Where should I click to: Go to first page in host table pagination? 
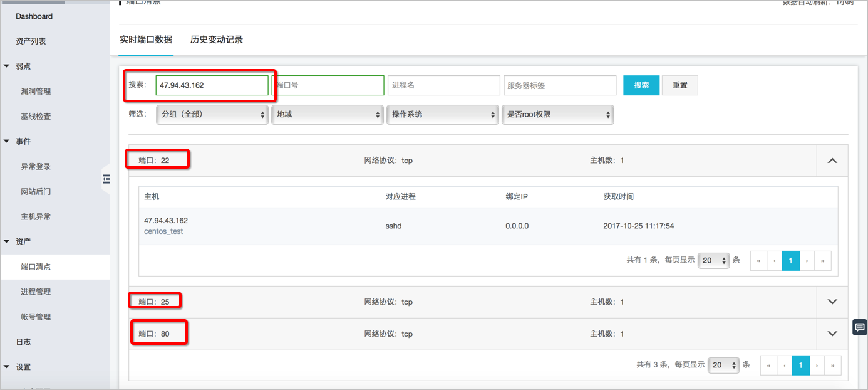[758, 261]
